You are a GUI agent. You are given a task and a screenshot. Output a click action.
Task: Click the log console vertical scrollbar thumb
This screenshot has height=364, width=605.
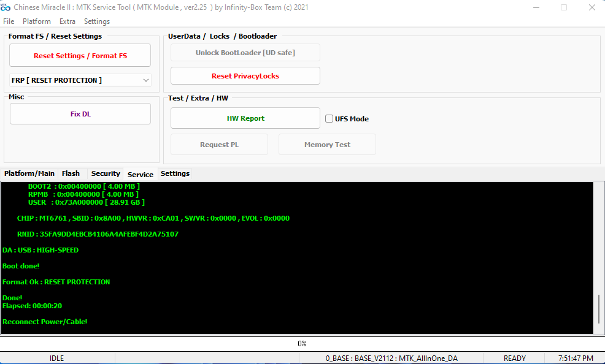tap(599, 309)
